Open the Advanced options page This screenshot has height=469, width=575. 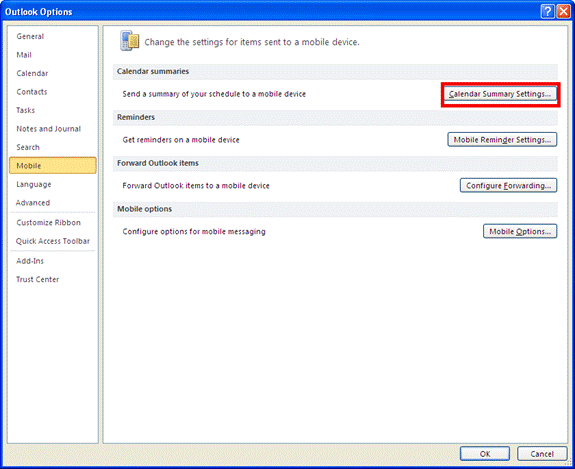[x=33, y=202]
